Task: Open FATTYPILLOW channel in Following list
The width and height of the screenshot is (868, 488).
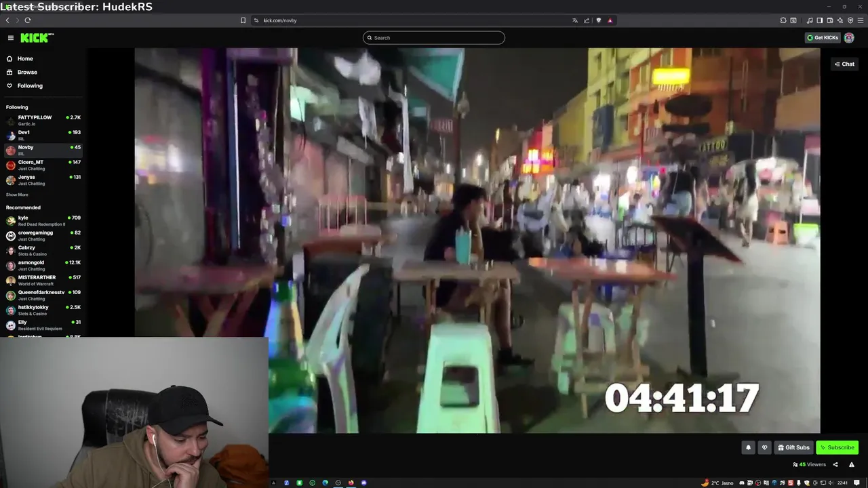Action: coord(43,120)
